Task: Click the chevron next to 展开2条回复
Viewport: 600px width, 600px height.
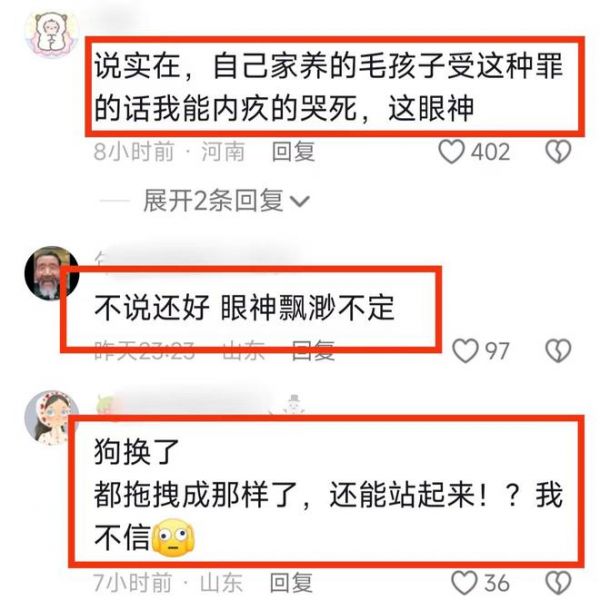Action: click(x=299, y=201)
